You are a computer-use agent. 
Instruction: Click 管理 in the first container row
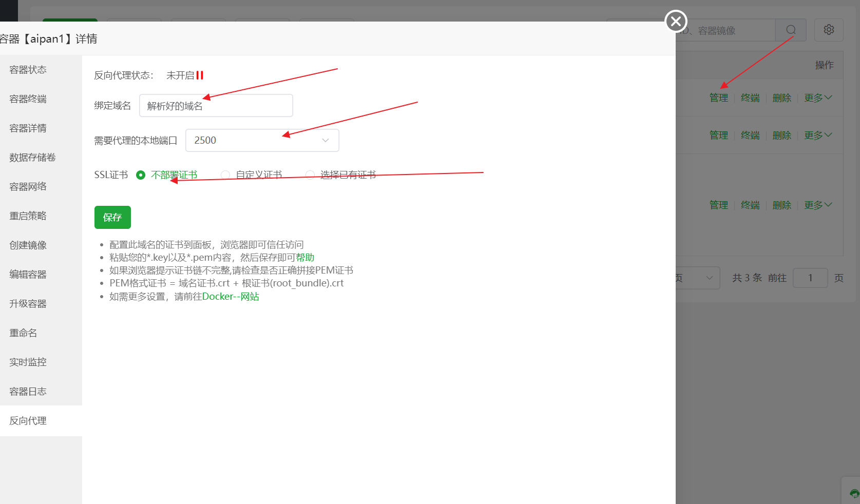point(718,98)
